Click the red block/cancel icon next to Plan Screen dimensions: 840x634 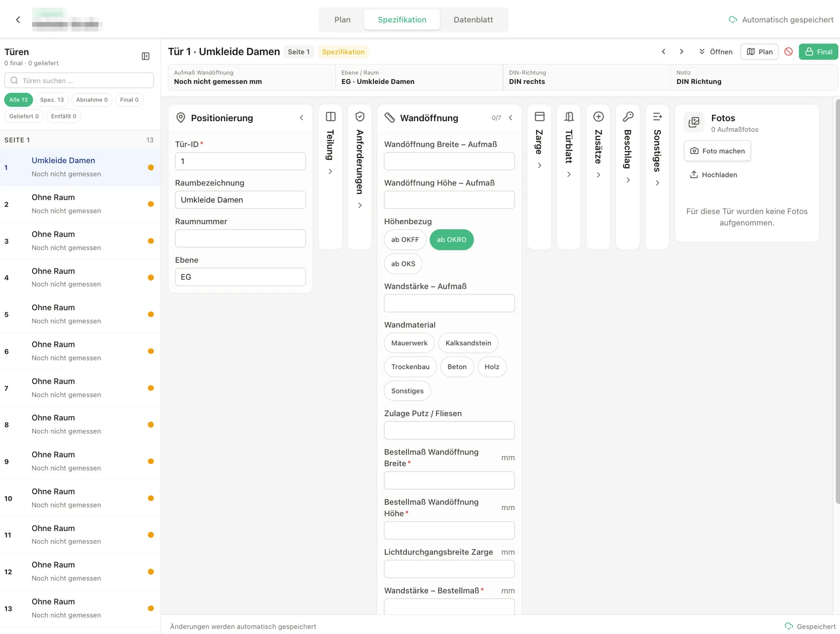click(789, 51)
